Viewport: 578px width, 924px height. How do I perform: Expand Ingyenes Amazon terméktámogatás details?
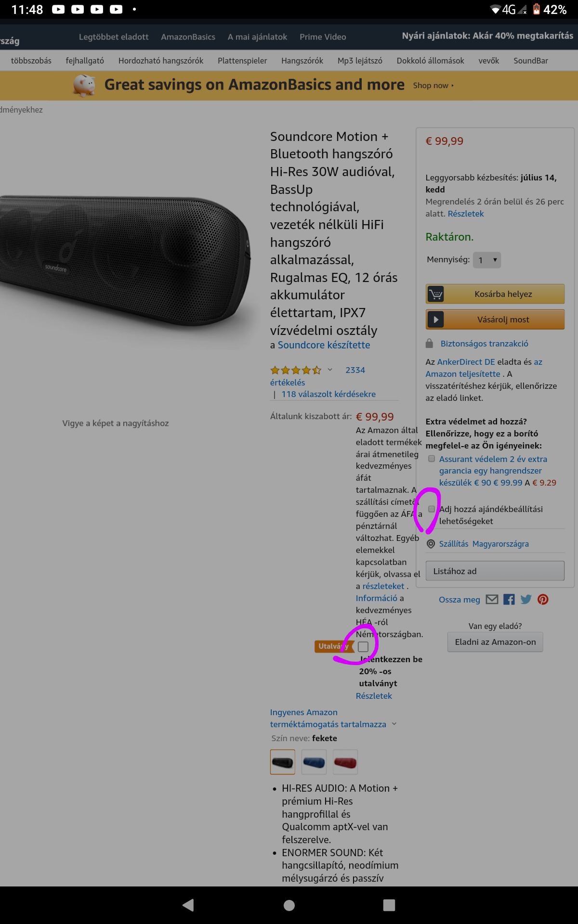coord(394,724)
